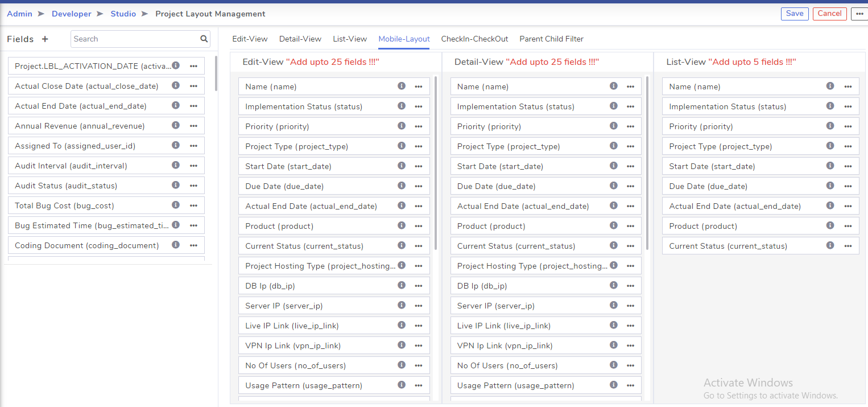Click info icon on Edit-View Due Date row
This screenshot has width=868, height=407.
click(x=402, y=186)
